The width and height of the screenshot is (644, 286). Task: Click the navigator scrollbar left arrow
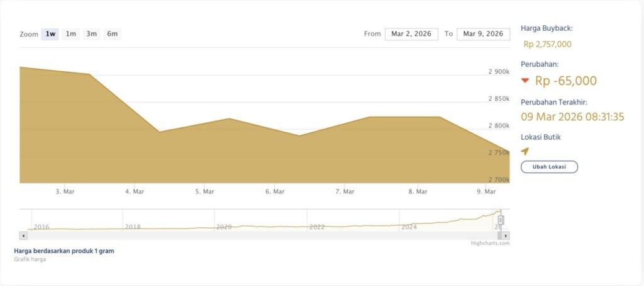(x=23, y=236)
